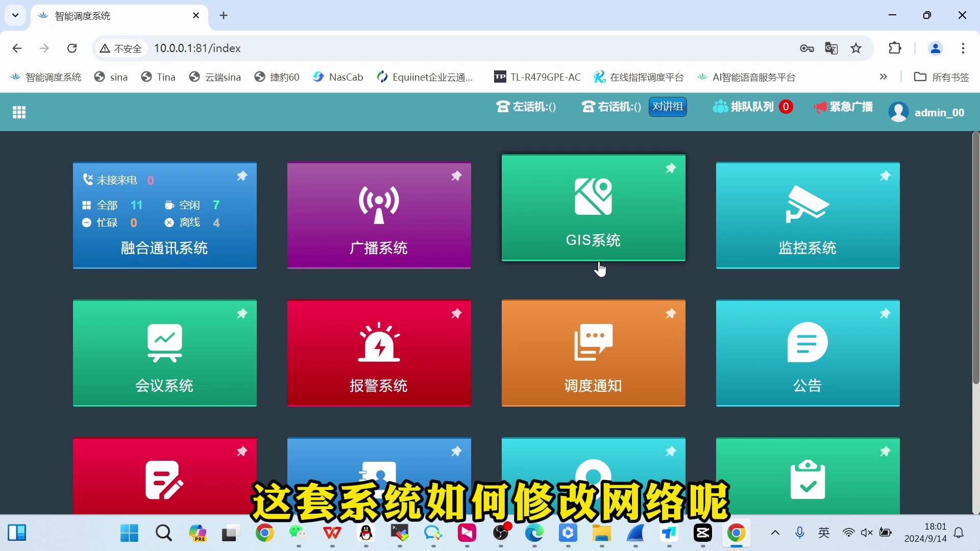Open the apps grid icon in header

19,112
